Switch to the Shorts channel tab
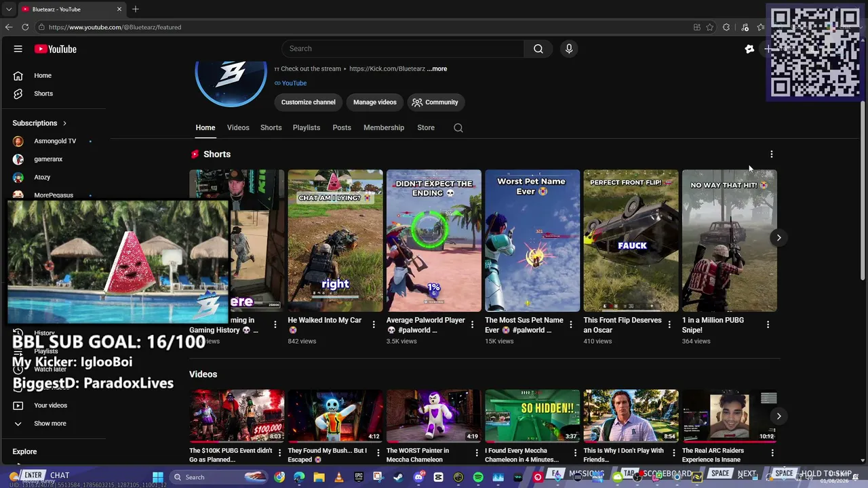 [271, 127]
